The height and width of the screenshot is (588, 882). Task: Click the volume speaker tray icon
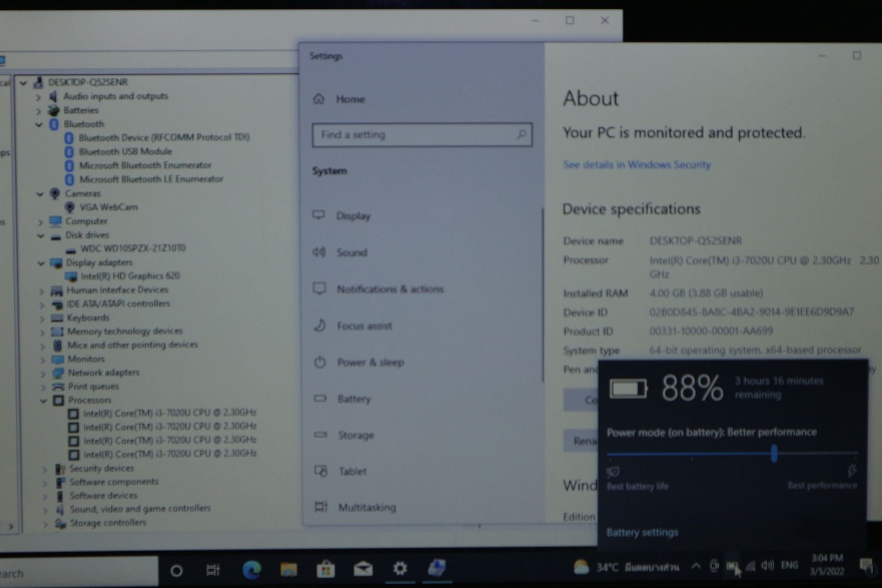[767, 565]
